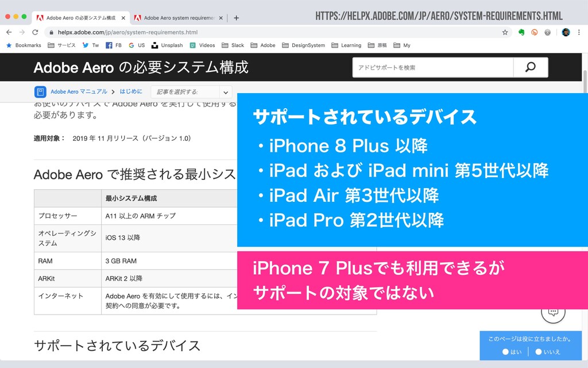
Task: Open the DesignSystem bookmarks folder
Action: [303, 45]
